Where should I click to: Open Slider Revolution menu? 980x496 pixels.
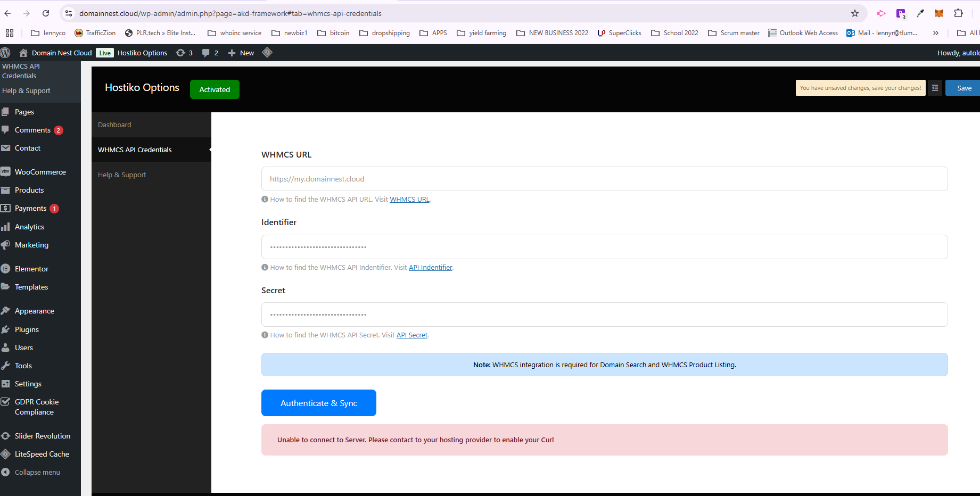tap(43, 436)
